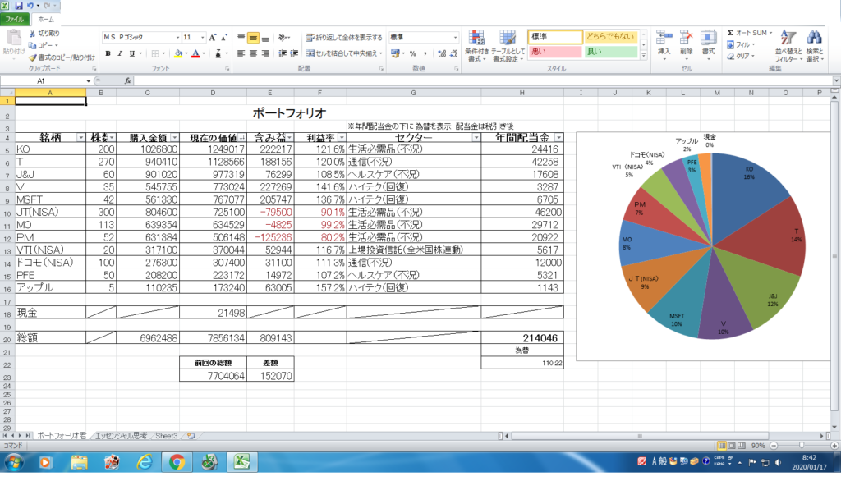Image resolution: width=841 pixels, height=504 pixels.
Task: Switch to Normal view in status bar
Action: (x=722, y=446)
